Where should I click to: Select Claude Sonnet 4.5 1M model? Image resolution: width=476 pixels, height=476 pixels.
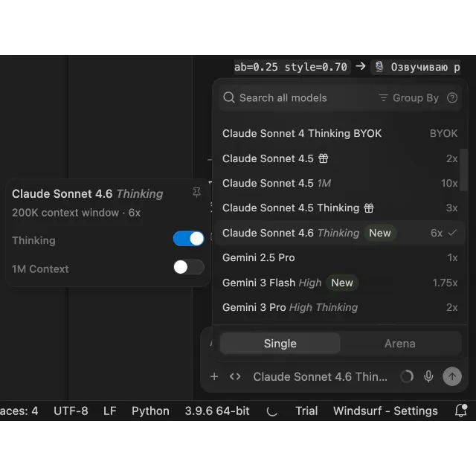click(x=340, y=183)
